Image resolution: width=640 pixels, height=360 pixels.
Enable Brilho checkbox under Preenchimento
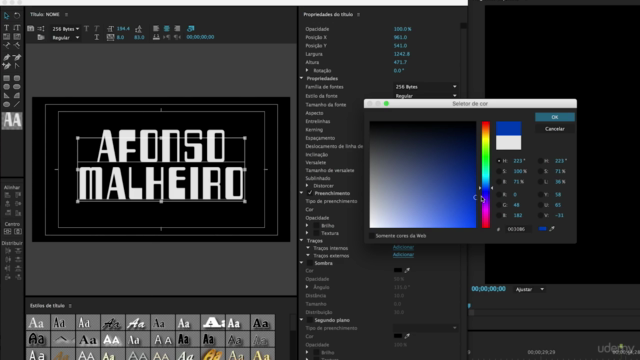[316, 225]
